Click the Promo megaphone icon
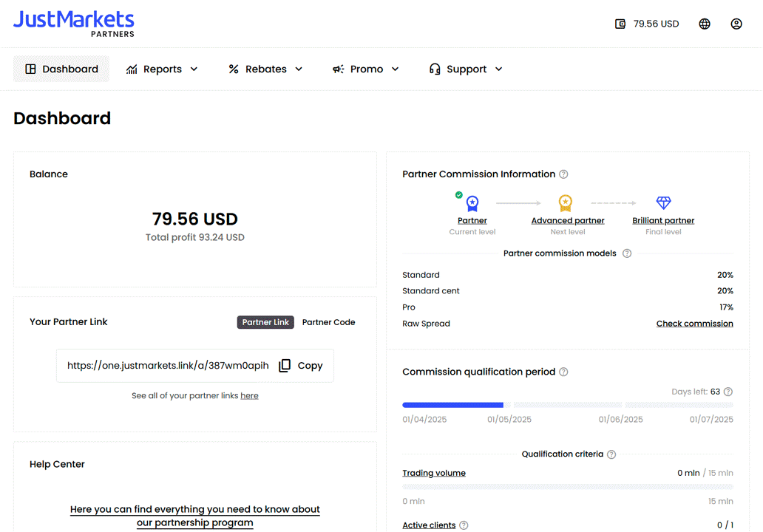 338,69
